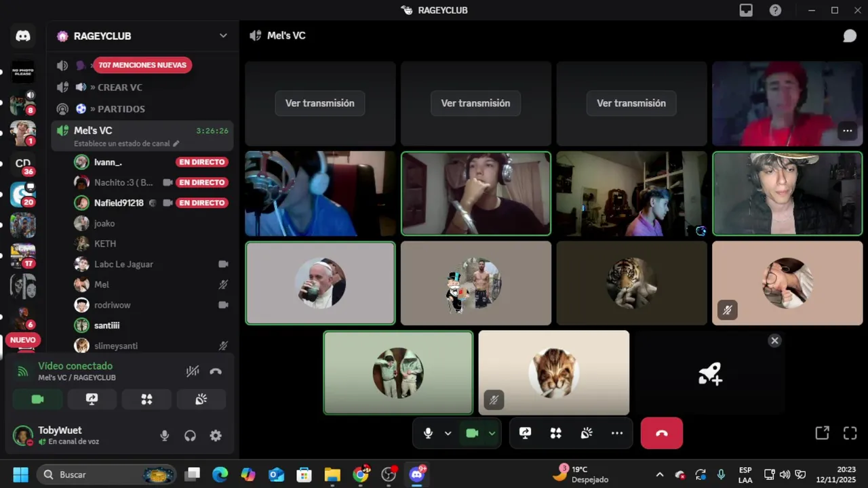
Task: Open soundboard from bottom call bar
Action: [x=587, y=433]
